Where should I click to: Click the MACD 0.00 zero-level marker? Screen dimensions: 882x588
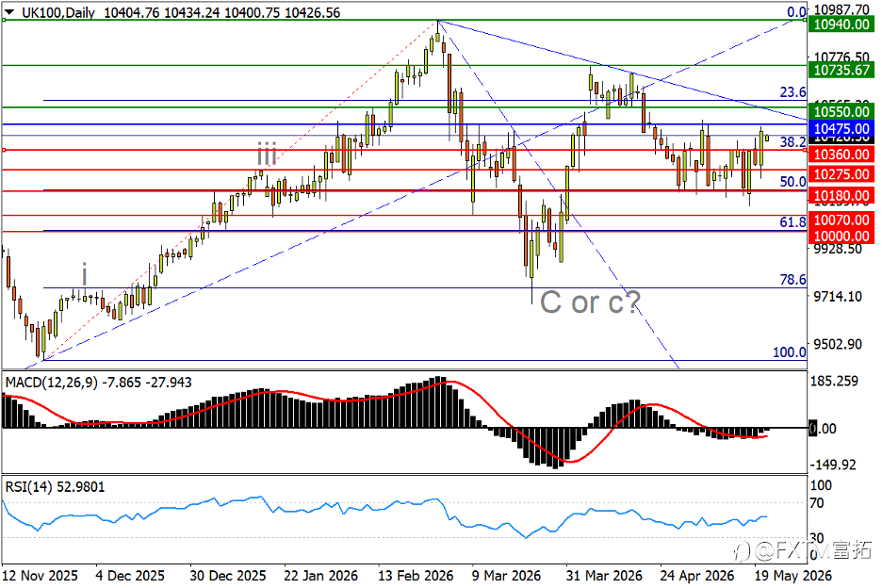point(822,428)
